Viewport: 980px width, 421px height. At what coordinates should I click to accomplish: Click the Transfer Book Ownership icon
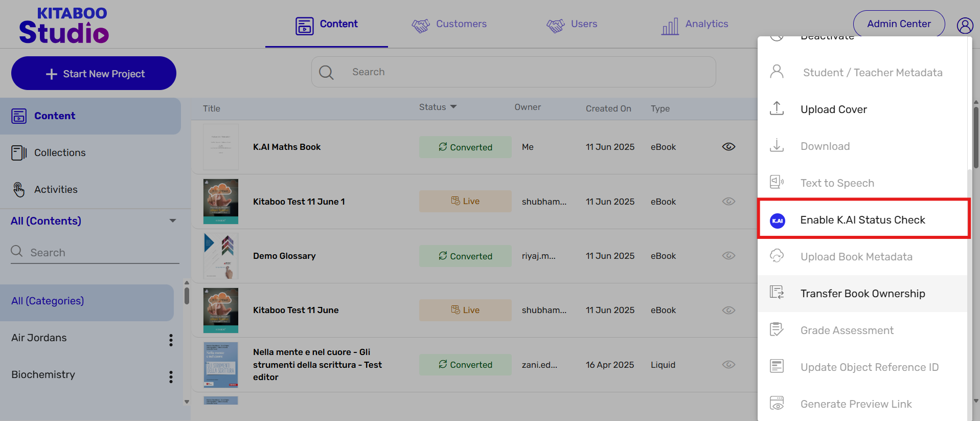click(777, 293)
